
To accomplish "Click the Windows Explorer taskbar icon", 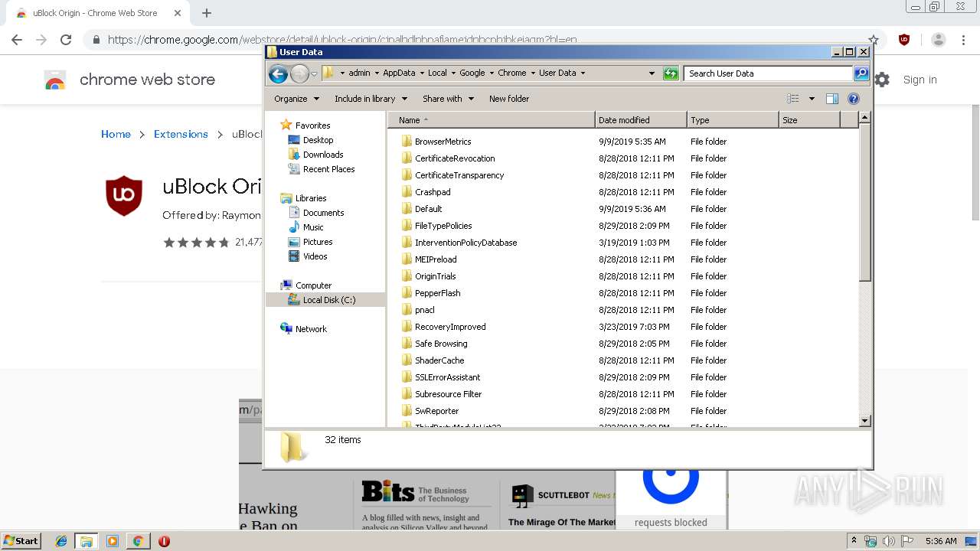I will 87,541.
